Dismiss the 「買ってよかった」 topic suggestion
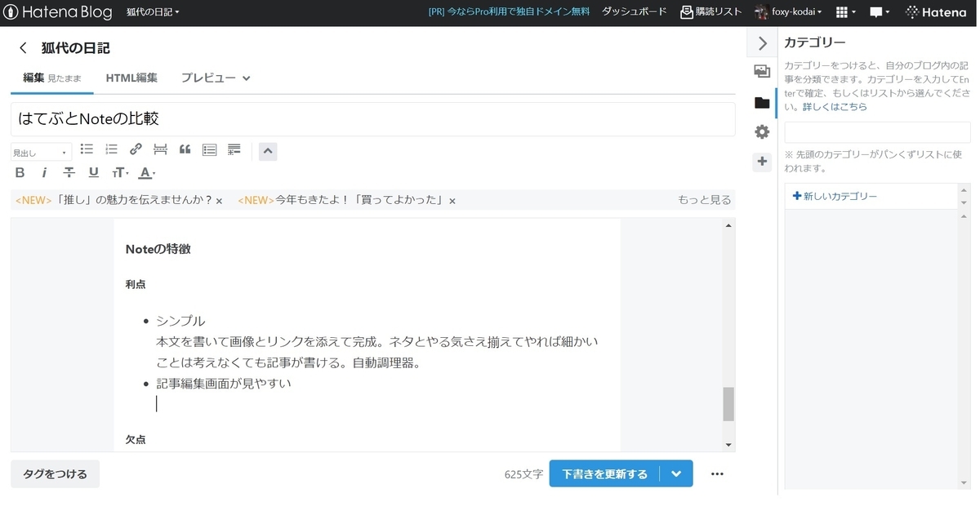Image resolution: width=980 pixels, height=511 pixels. pos(452,201)
